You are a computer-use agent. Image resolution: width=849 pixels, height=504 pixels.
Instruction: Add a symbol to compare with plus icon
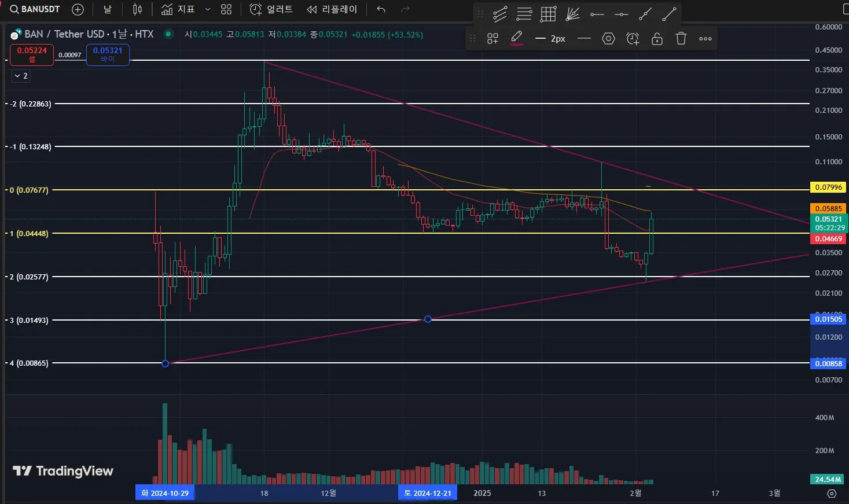click(78, 9)
